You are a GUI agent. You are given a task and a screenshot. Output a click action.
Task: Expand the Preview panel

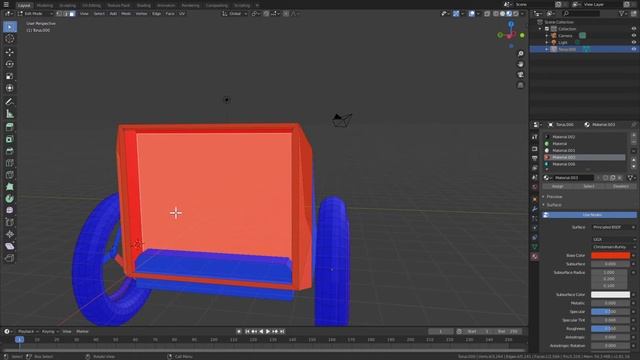[x=554, y=197]
